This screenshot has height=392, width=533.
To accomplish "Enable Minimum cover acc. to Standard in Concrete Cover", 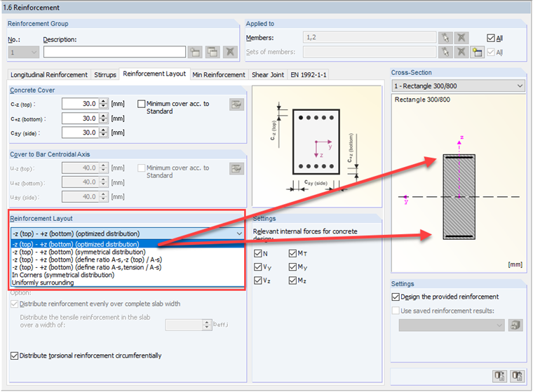I will [x=142, y=104].
